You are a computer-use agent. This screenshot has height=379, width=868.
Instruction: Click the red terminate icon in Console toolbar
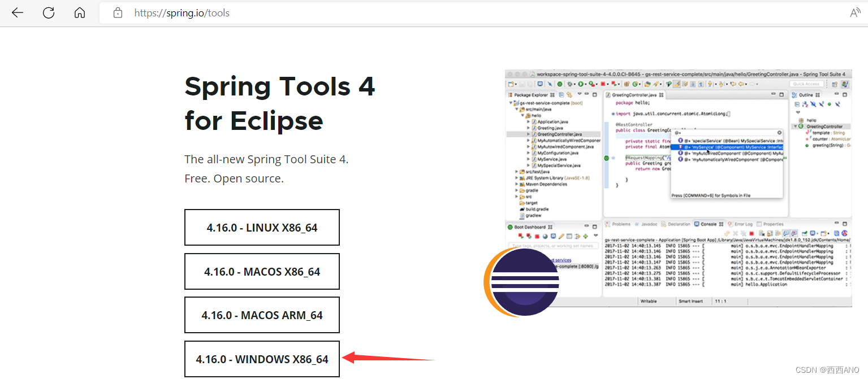click(x=752, y=233)
